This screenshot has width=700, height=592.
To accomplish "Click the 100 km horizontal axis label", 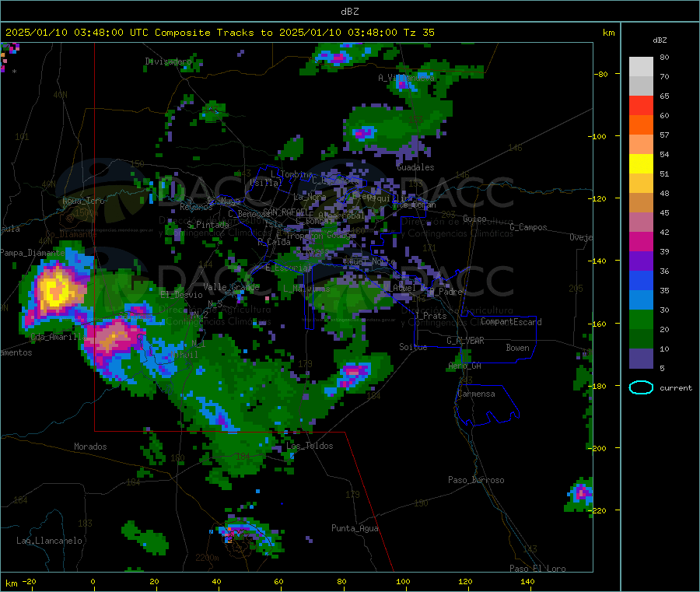I will click(x=403, y=582).
